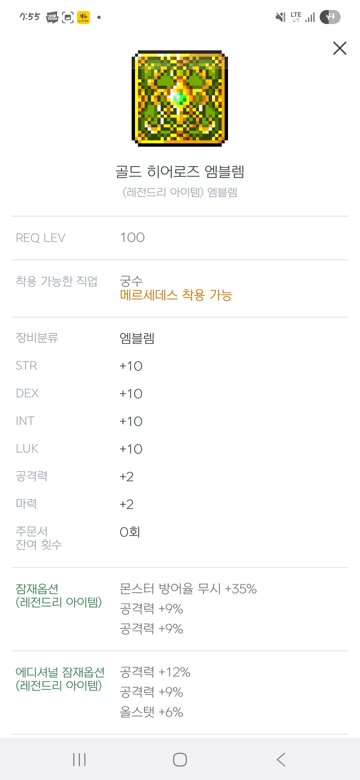
Task: Tap the battery indicator in status bar
Action: click(x=330, y=17)
